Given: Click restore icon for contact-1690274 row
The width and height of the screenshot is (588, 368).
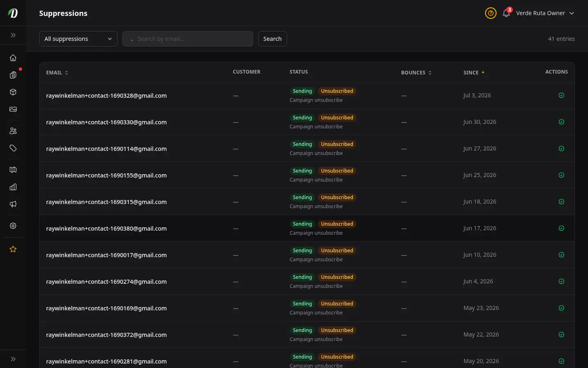Looking at the screenshot, I should click(x=561, y=281).
